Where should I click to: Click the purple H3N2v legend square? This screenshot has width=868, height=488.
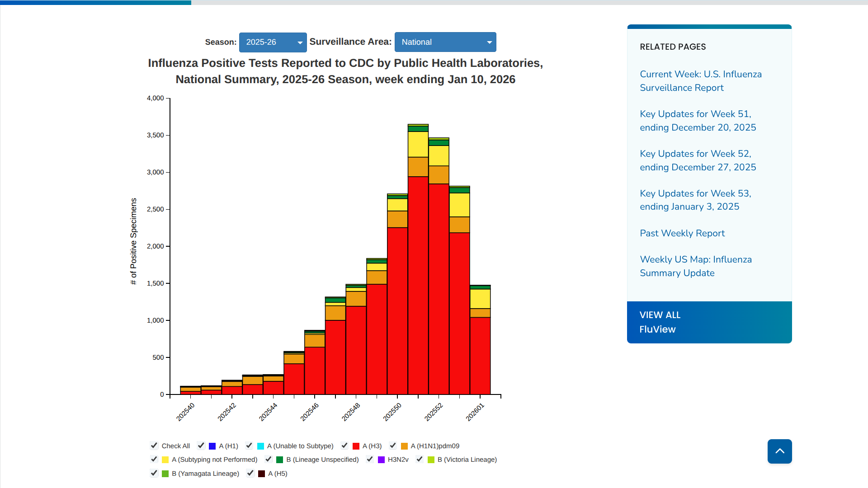pos(381,460)
